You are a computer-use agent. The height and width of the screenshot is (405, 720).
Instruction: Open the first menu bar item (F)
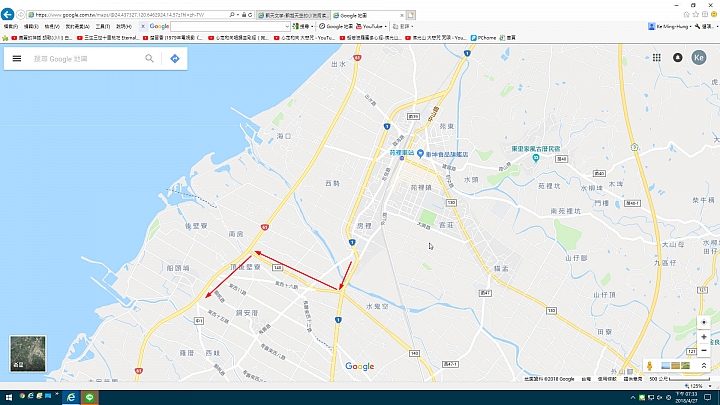[11, 27]
